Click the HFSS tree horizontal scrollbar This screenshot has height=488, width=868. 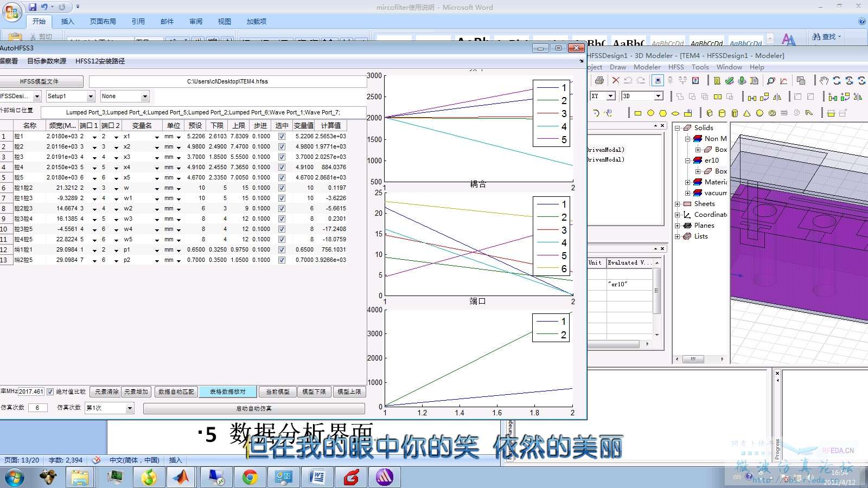(x=699, y=359)
